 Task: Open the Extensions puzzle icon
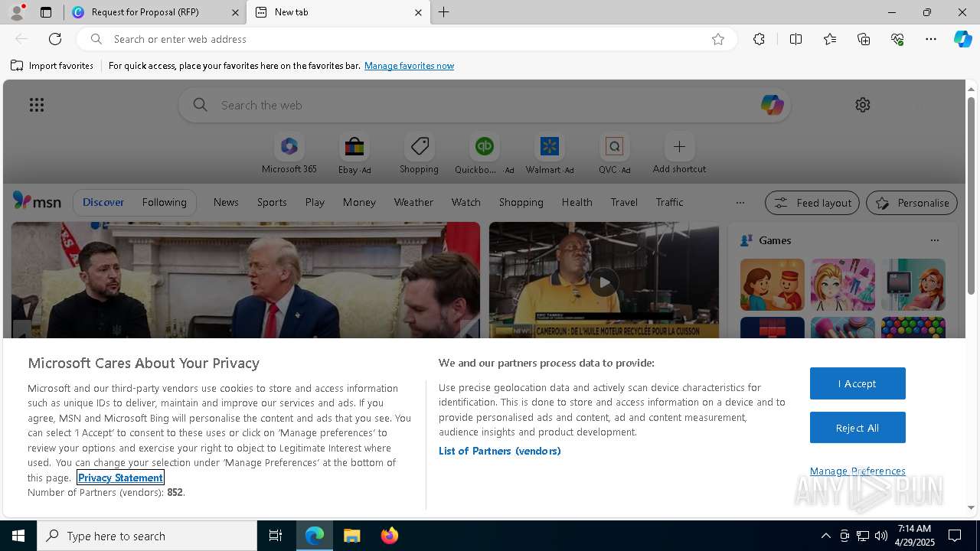(x=759, y=39)
